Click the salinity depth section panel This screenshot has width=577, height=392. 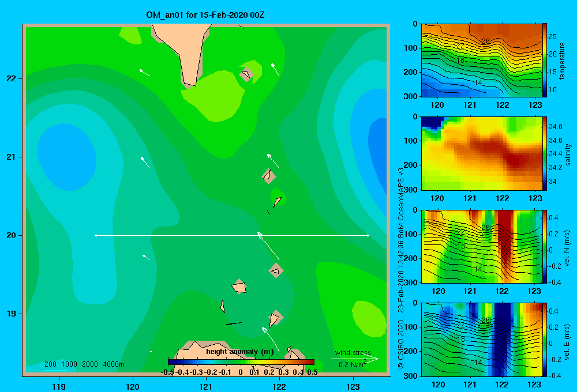tap(481, 153)
